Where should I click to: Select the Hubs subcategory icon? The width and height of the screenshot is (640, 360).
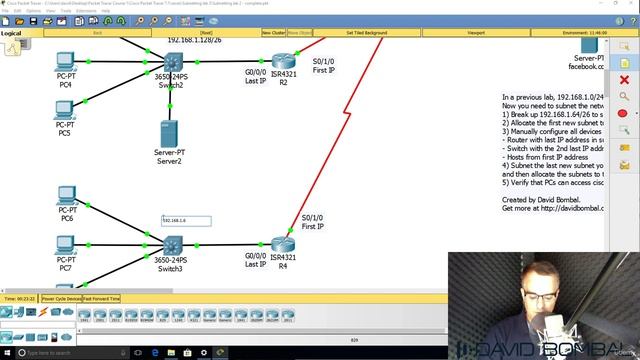(x=30, y=338)
